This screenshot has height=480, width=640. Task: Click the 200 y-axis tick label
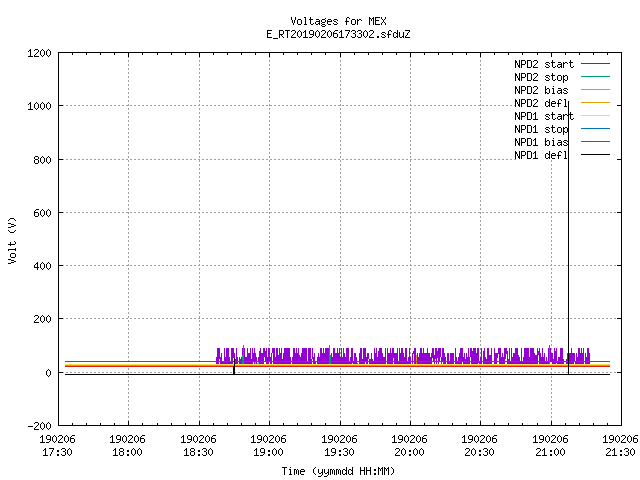pyautogui.click(x=42, y=319)
